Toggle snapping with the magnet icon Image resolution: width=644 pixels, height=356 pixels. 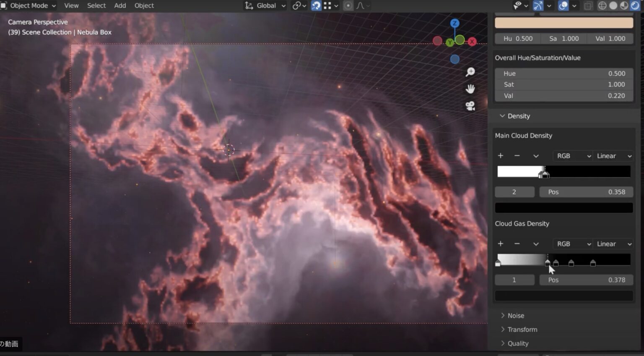pyautogui.click(x=316, y=5)
